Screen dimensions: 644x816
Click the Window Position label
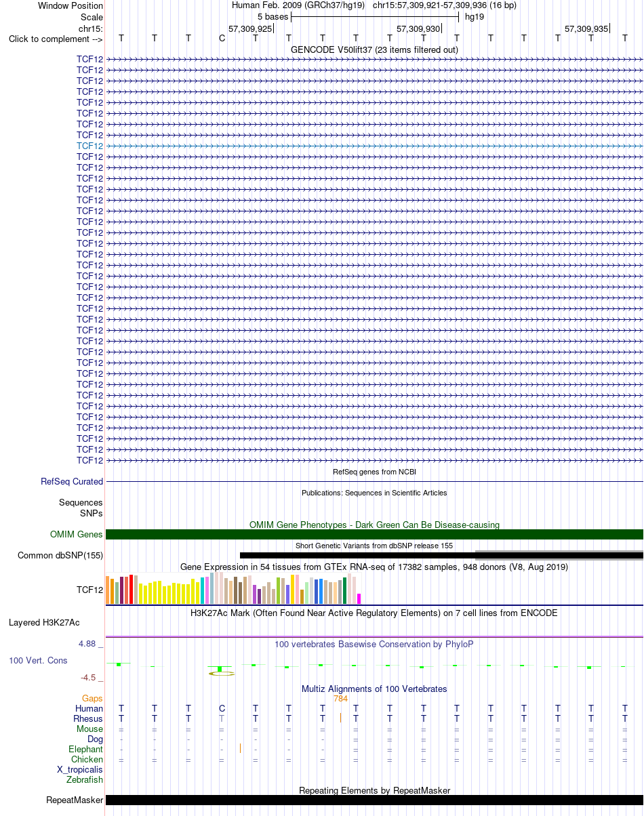[71, 5]
